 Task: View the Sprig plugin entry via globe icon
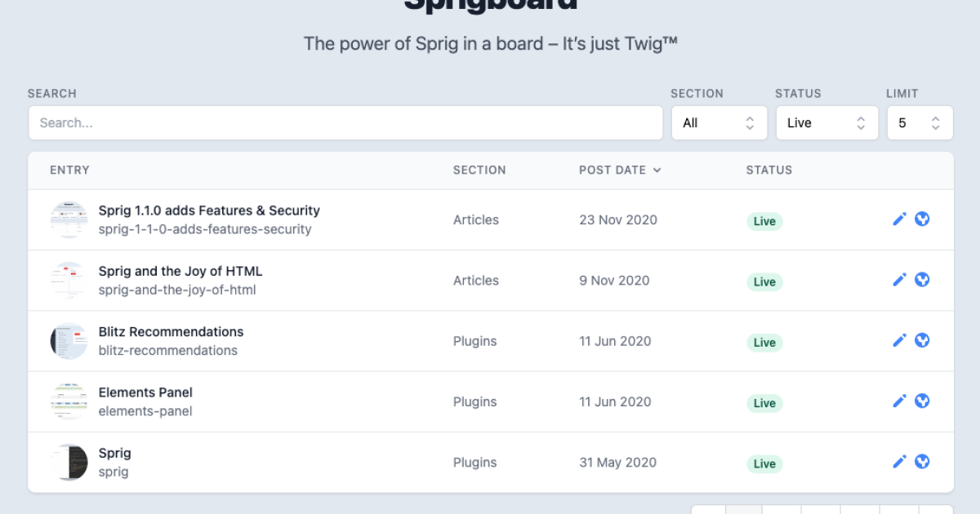click(x=922, y=461)
